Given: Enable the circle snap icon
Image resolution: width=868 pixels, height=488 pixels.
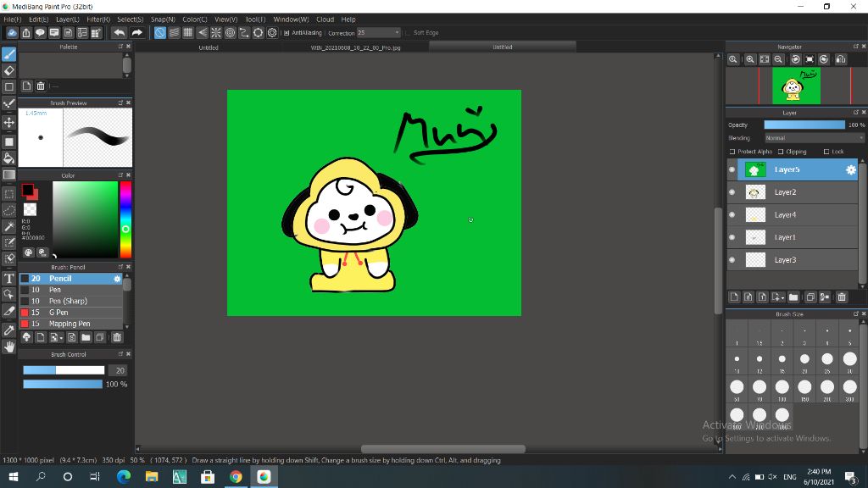Looking at the screenshot, I should pyautogui.click(x=231, y=33).
